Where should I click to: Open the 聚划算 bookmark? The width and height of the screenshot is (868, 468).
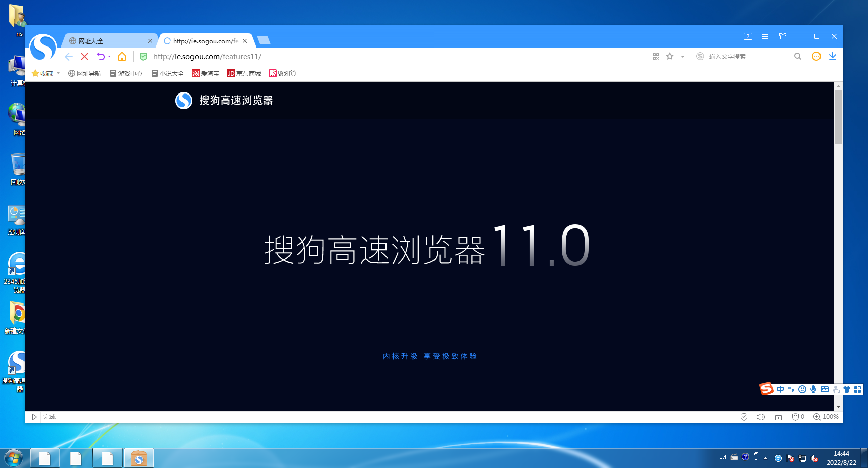pos(282,73)
